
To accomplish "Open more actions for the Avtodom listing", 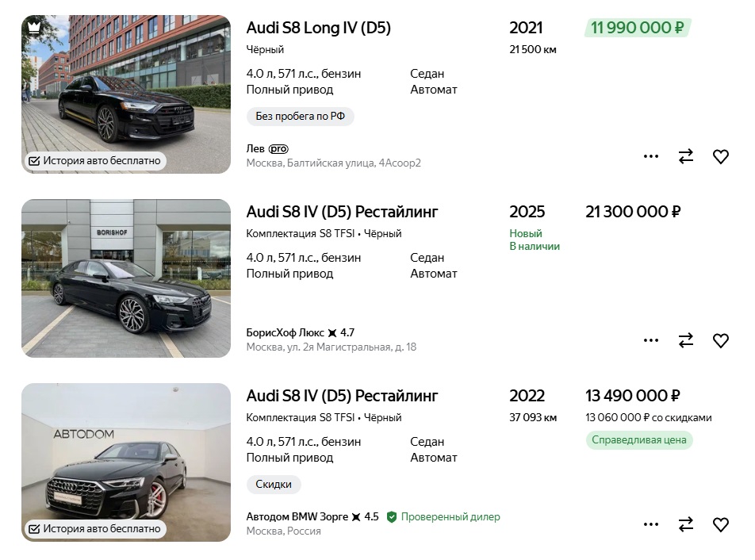I will (x=651, y=524).
